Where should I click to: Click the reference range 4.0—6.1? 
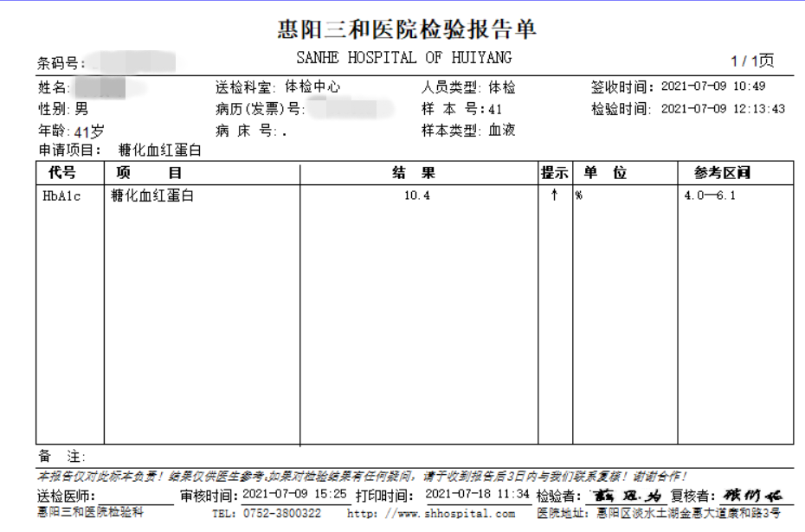click(710, 195)
